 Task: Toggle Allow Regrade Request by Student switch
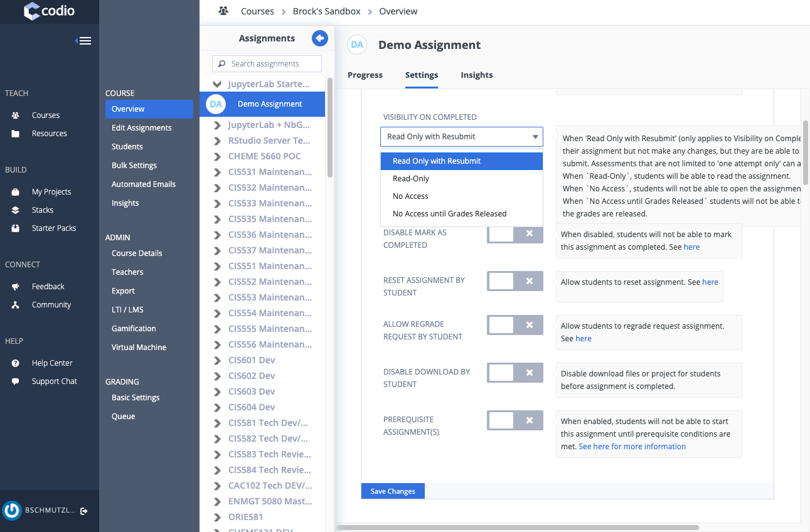pyautogui.click(x=515, y=325)
